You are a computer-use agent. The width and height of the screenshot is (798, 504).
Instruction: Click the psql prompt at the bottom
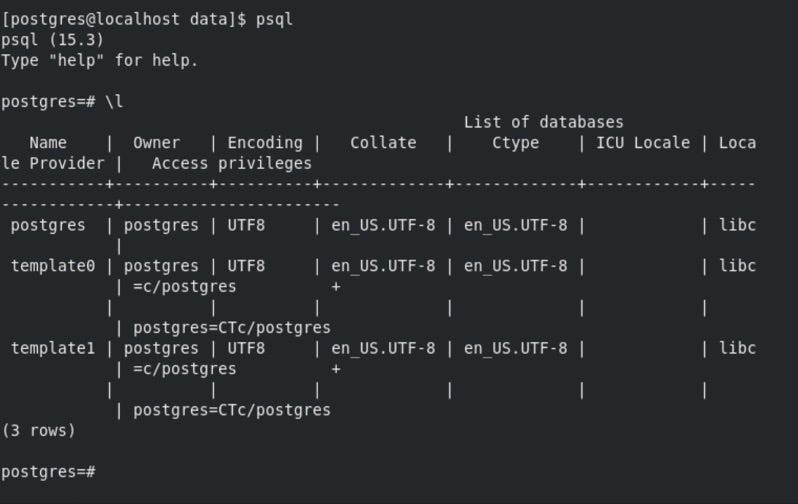48,472
